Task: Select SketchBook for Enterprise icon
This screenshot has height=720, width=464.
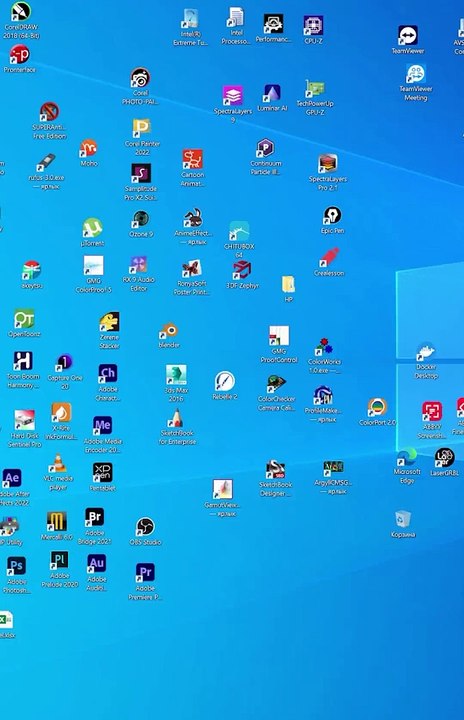Action: pyautogui.click(x=176, y=418)
